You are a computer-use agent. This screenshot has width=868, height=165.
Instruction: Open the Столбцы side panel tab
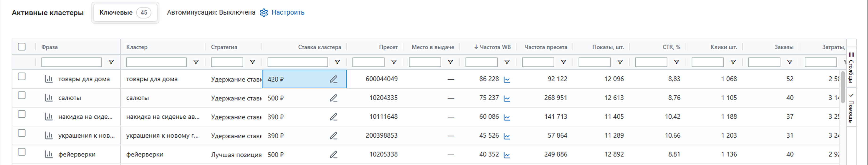(x=851, y=67)
